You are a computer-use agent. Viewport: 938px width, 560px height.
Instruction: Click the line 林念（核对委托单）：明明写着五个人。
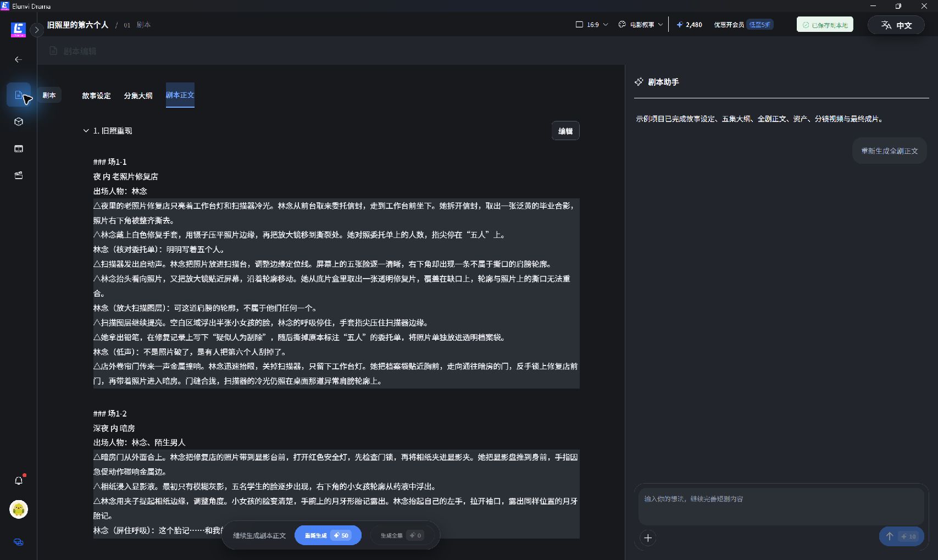tap(159, 249)
